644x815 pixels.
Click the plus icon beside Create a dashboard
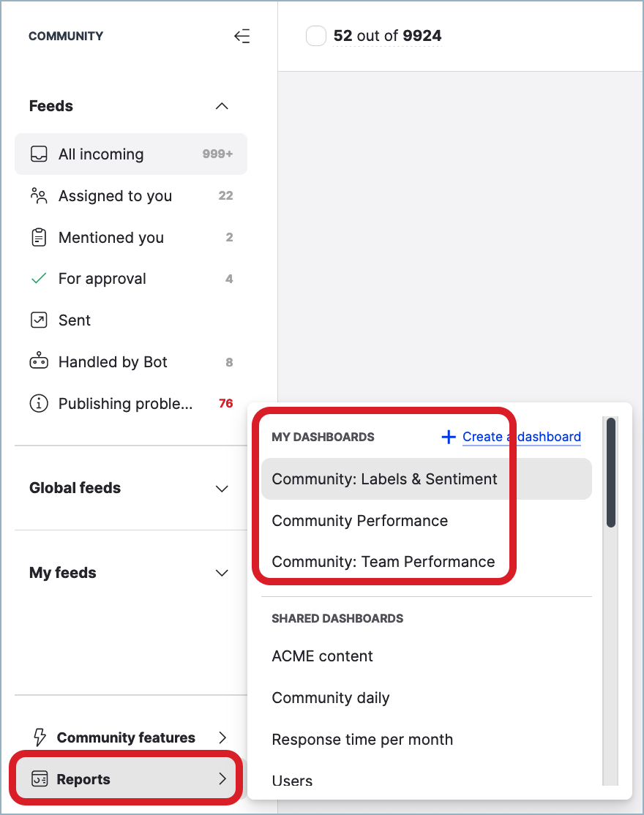click(x=449, y=437)
